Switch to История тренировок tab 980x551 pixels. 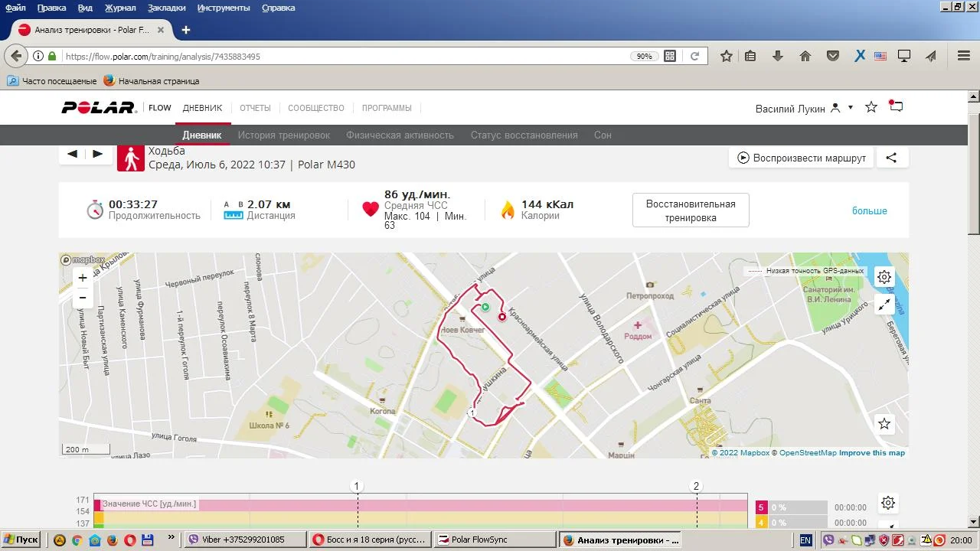pos(283,135)
